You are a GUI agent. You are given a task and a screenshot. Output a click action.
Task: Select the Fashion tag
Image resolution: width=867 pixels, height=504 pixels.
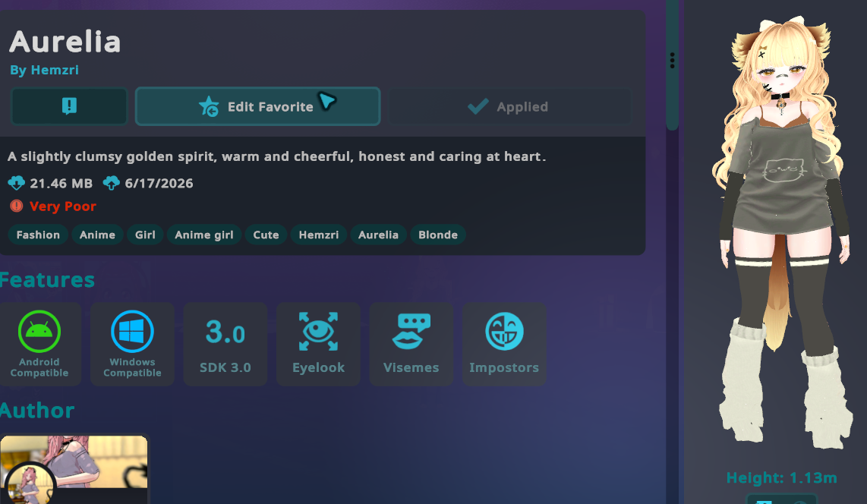(x=38, y=235)
